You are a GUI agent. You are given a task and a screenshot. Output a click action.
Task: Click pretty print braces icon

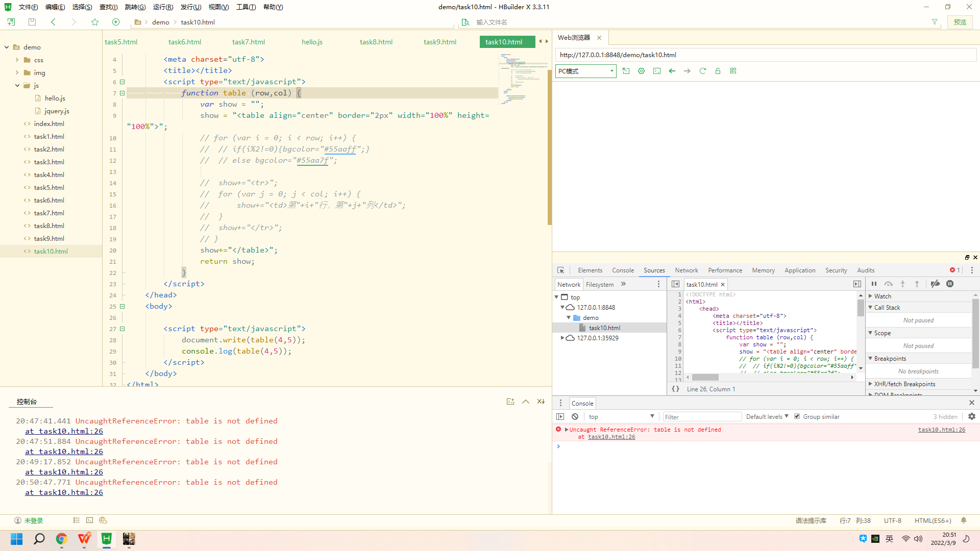tap(675, 389)
